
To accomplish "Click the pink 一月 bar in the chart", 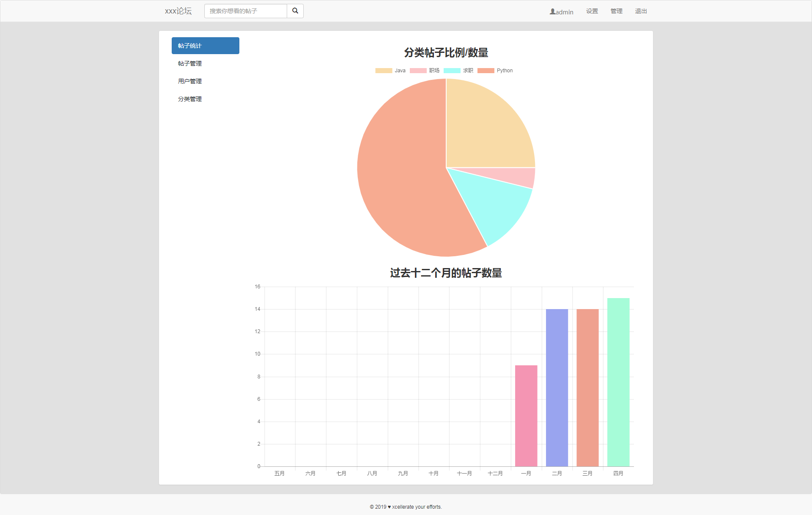I will pyautogui.click(x=526, y=414).
